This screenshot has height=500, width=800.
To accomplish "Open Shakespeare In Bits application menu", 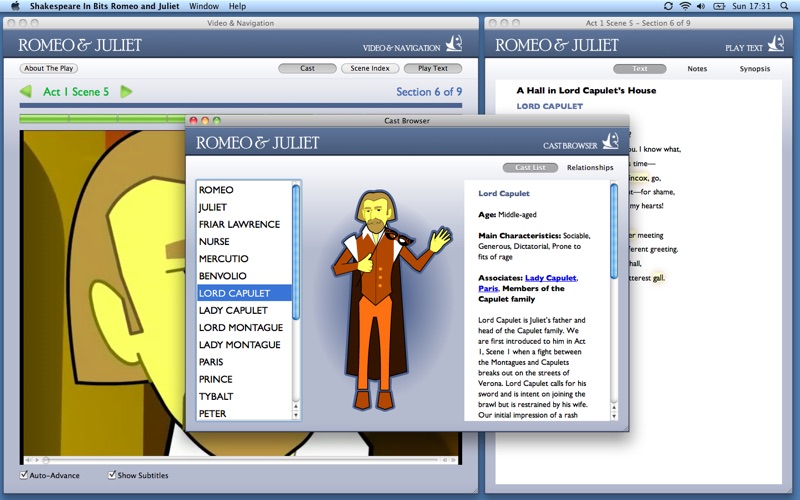I will (x=104, y=6).
